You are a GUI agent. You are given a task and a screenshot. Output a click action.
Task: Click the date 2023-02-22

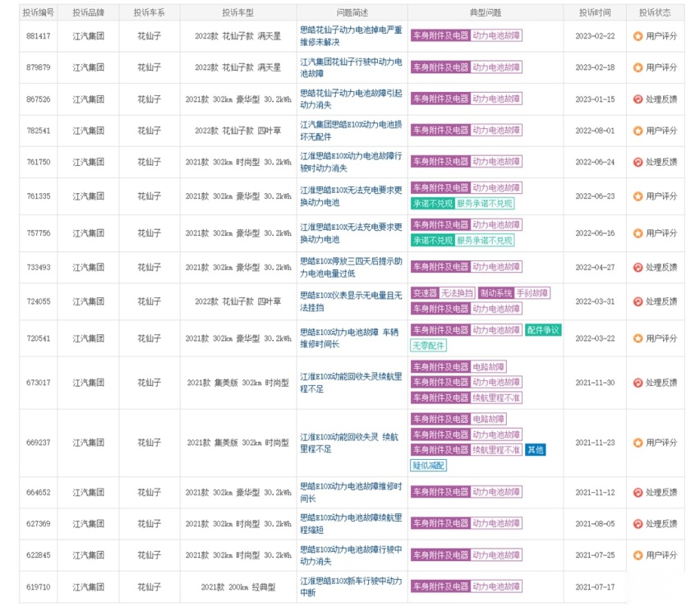(595, 36)
